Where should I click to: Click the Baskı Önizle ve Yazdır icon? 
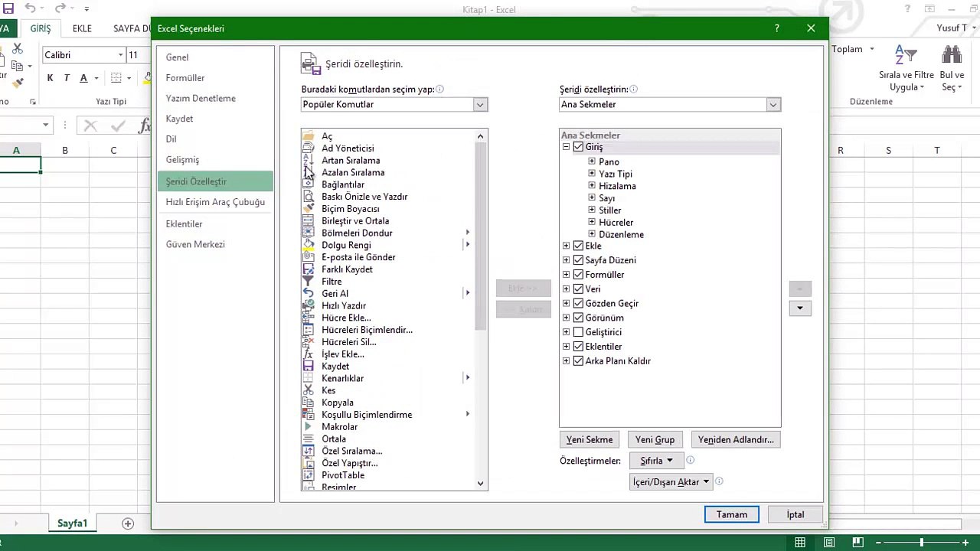pos(309,197)
